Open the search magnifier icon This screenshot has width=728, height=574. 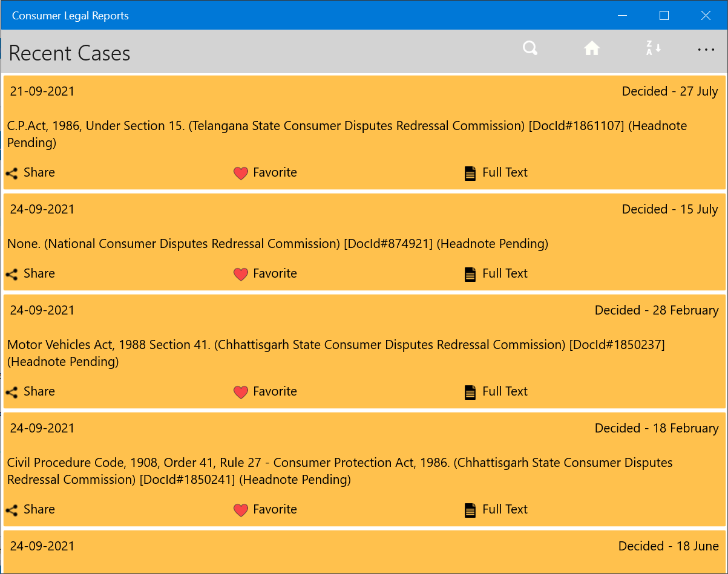pos(530,48)
